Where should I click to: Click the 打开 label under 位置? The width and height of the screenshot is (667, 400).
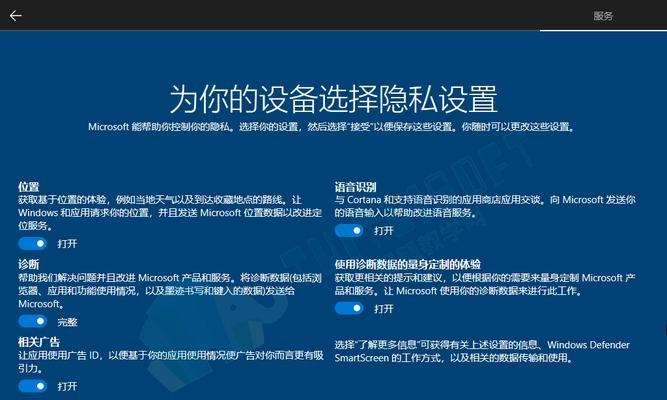[x=67, y=244]
